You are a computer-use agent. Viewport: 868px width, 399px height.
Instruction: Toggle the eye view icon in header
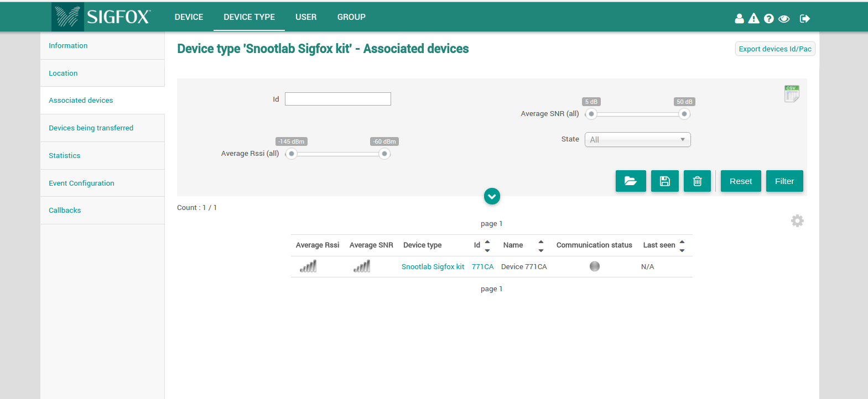tap(783, 19)
